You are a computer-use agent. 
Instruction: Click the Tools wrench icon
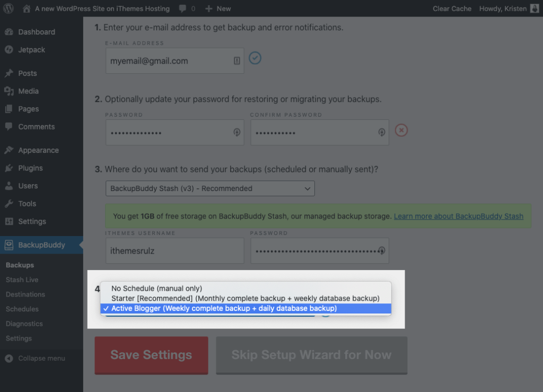point(9,204)
